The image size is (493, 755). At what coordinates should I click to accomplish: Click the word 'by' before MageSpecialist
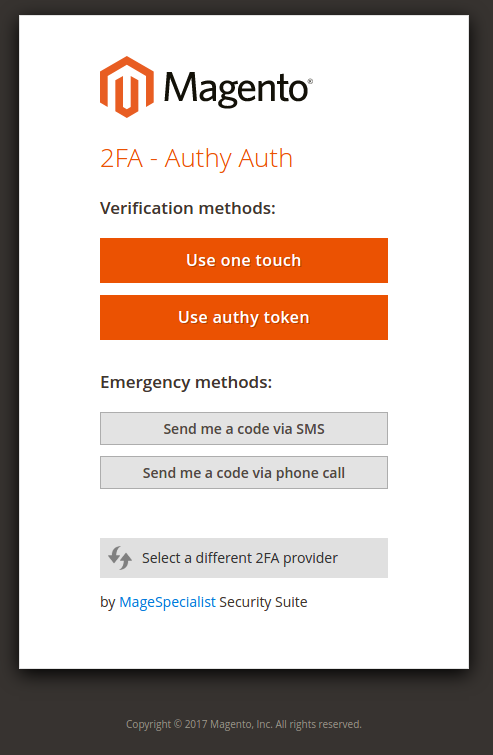tap(108, 602)
